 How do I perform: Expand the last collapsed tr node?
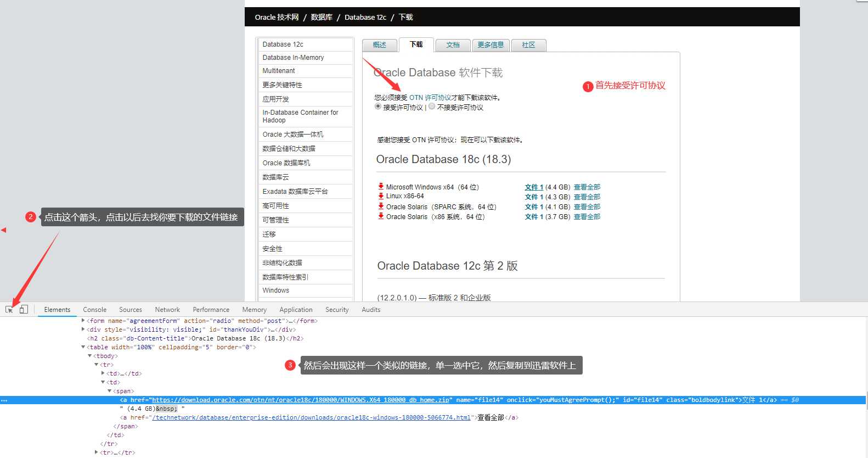(97, 453)
